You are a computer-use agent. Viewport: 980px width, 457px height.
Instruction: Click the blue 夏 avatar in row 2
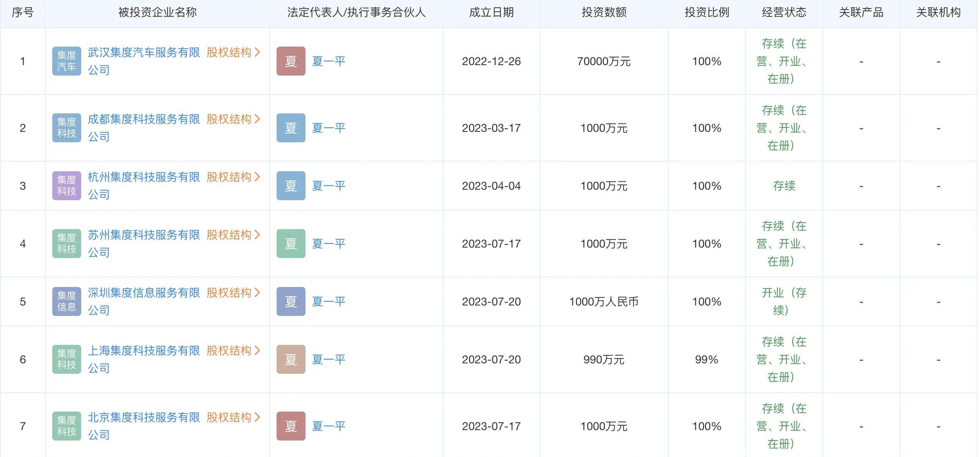coord(291,128)
